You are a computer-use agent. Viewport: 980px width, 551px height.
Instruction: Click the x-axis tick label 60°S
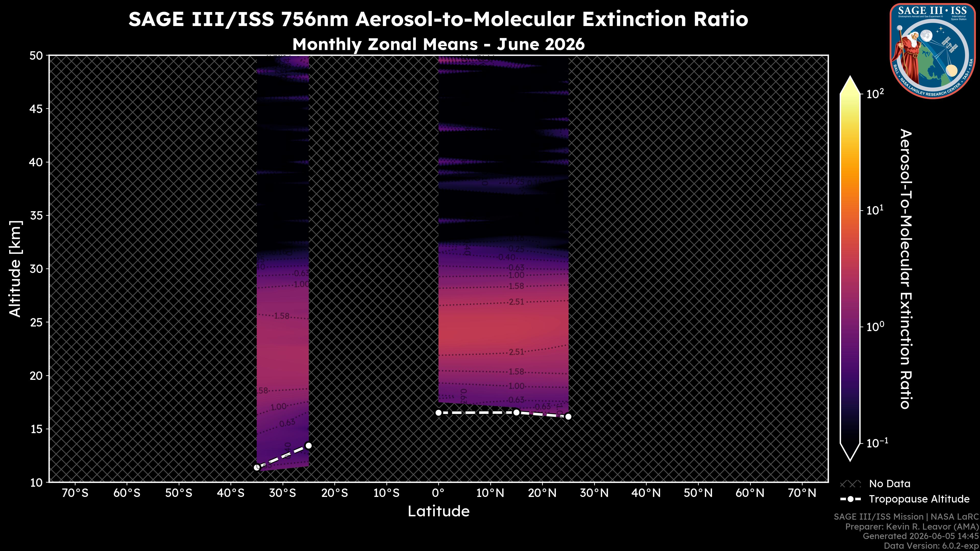(x=127, y=493)
